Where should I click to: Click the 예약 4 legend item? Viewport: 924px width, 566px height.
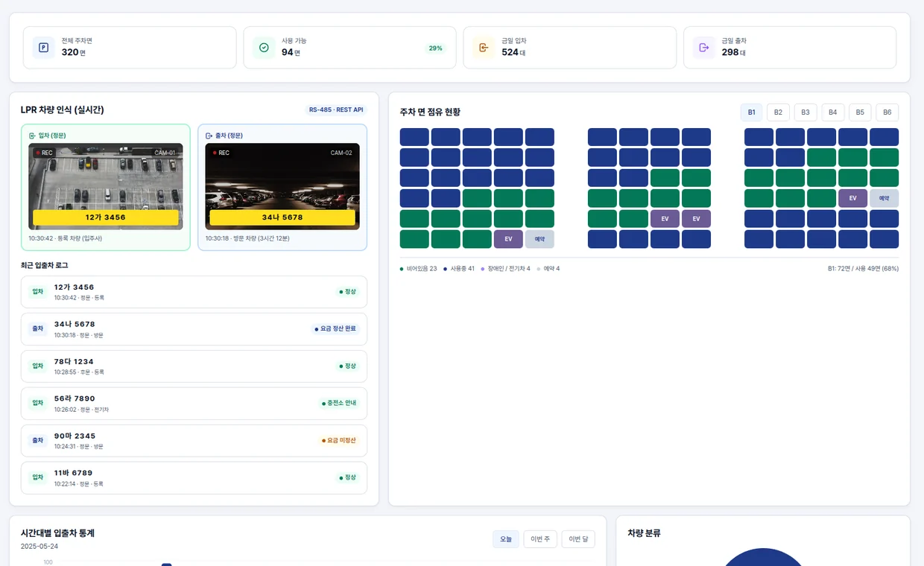[x=548, y=268]
